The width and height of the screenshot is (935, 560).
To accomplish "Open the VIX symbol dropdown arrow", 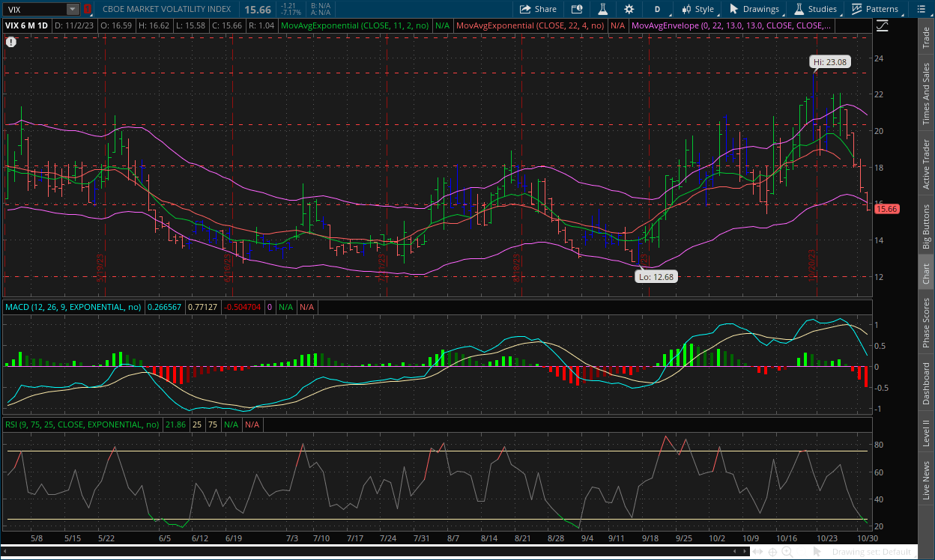I will (x=72, y=9).
